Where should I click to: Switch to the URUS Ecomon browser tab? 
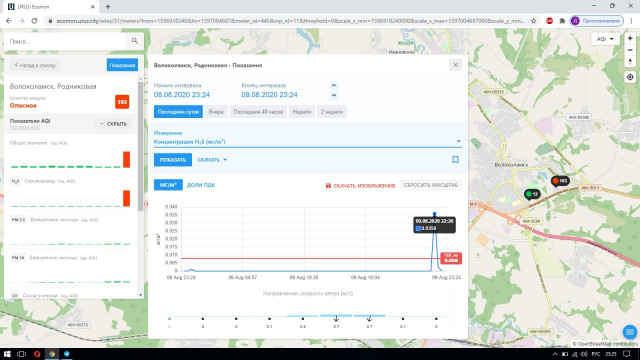(50, 7)
